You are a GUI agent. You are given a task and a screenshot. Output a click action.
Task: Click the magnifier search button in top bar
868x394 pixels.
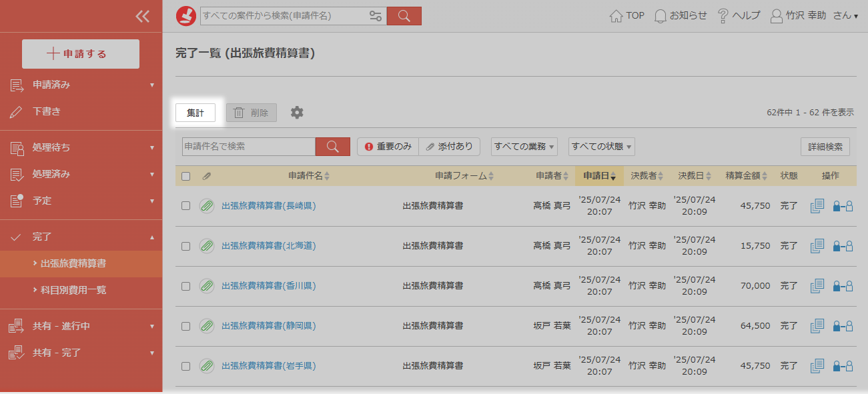(404, 16)
